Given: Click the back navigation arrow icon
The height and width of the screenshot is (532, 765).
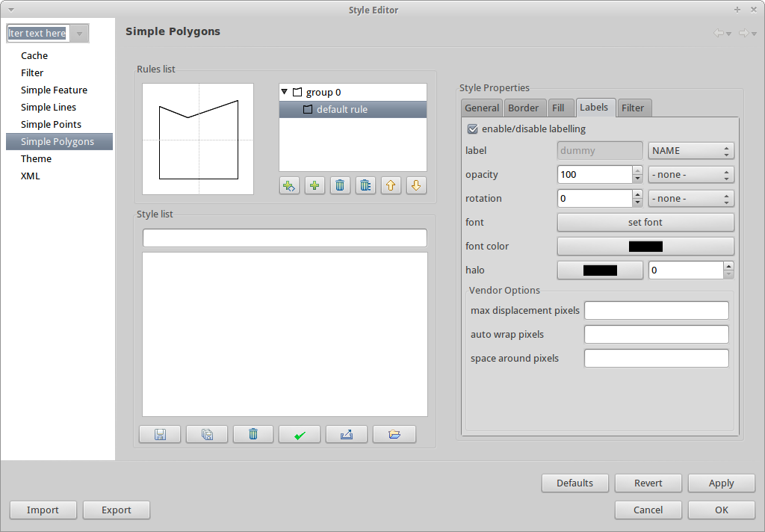Looking at the screenshot, I should (718, 33).
